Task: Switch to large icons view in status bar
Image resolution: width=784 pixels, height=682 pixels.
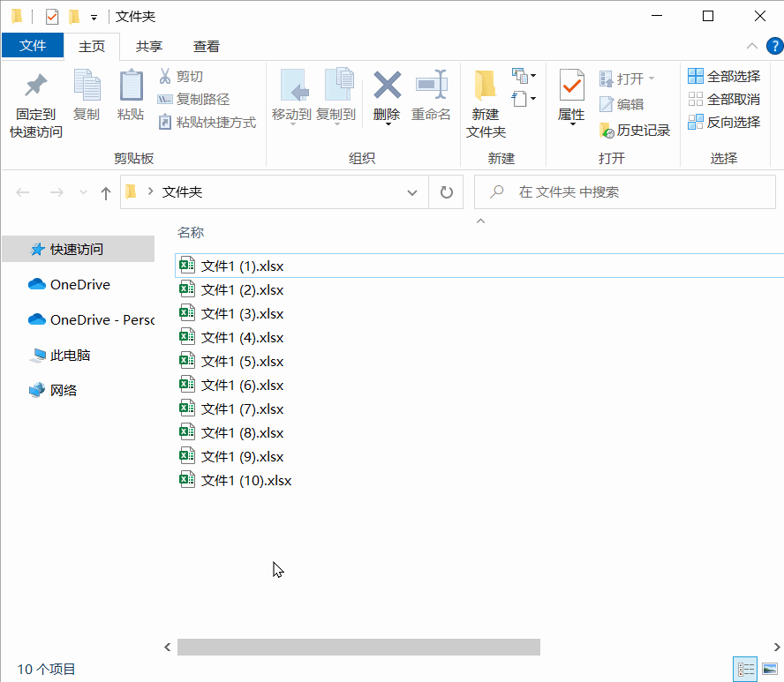Action: pos(769,670)
